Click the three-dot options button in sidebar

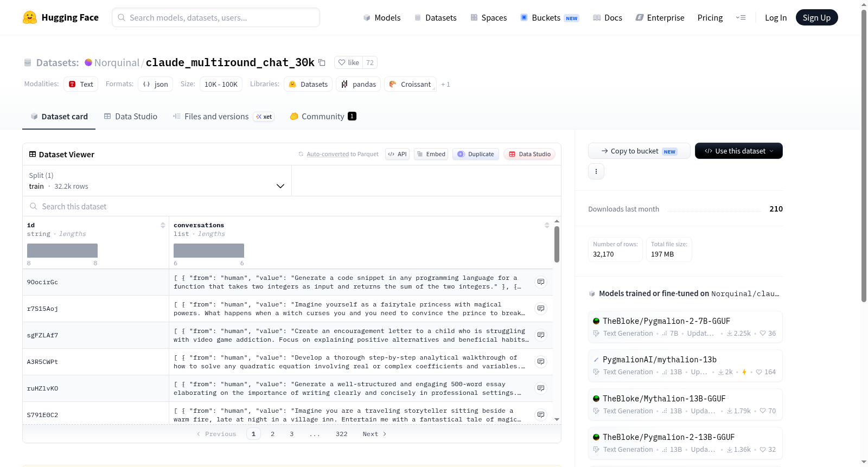pos(596,171)
